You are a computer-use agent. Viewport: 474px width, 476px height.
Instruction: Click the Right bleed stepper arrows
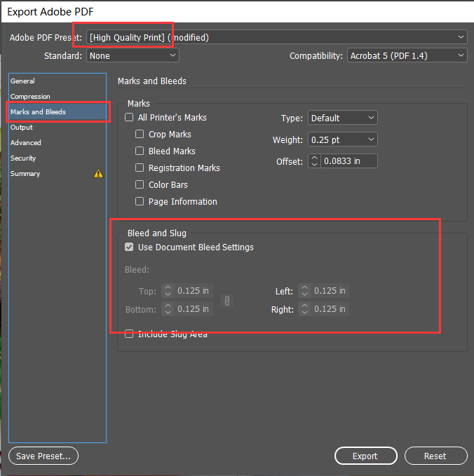pos(304,309)
